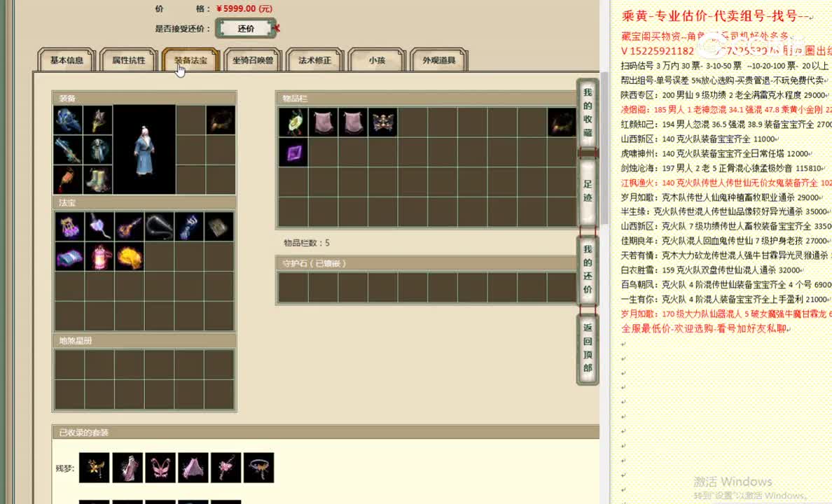Open 我的收藏 side button
This screenshot has width=832, height=504.
pos(588,112)
